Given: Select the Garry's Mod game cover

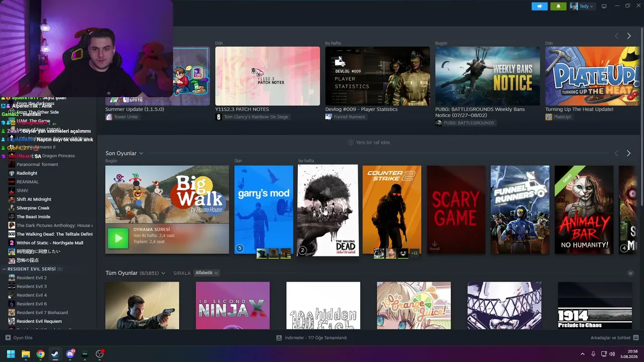Looking at the screenshot, I should [x=264, y=210].
